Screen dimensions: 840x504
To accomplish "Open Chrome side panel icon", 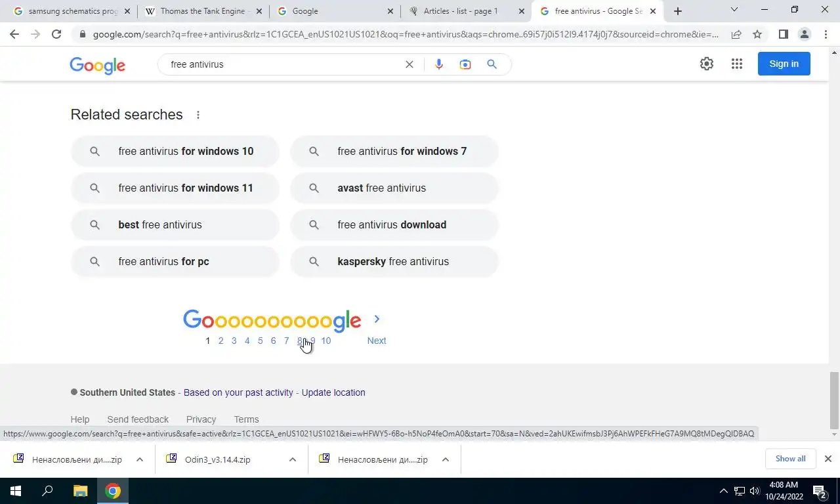I will [x=783, y=34].
